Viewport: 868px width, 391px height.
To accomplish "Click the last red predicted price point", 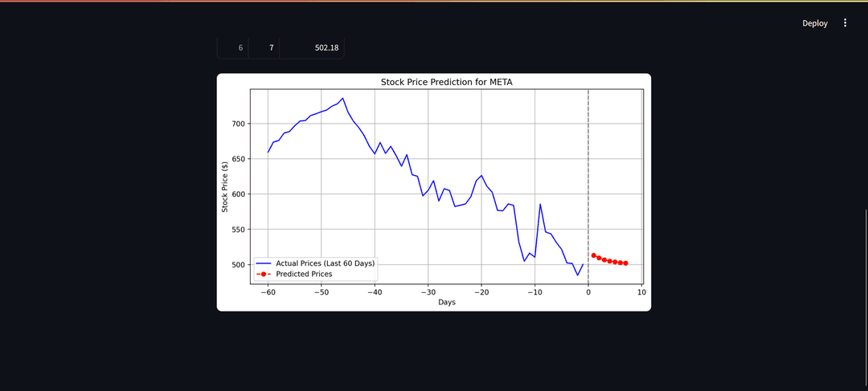I will (x=625, y=263).
